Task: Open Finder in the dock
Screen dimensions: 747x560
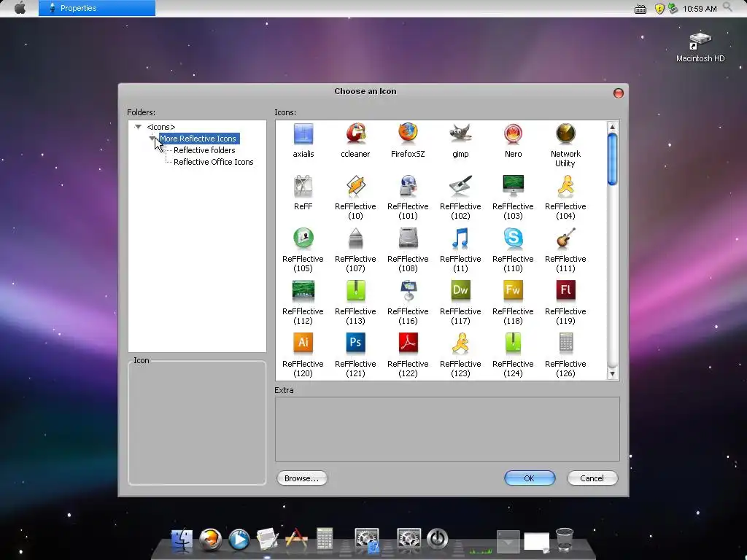Action: (x=182, y=540)
